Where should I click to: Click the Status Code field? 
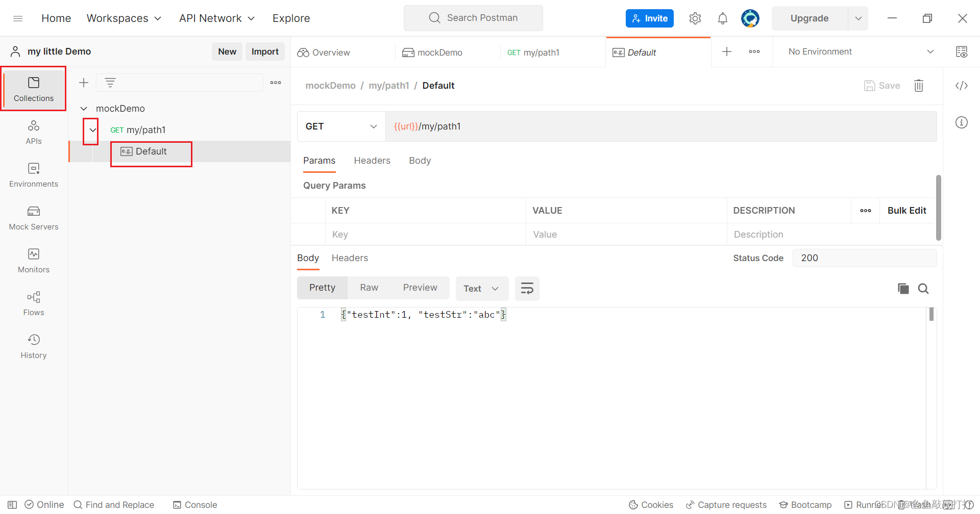pyautogui.click(x=865, y=258)
